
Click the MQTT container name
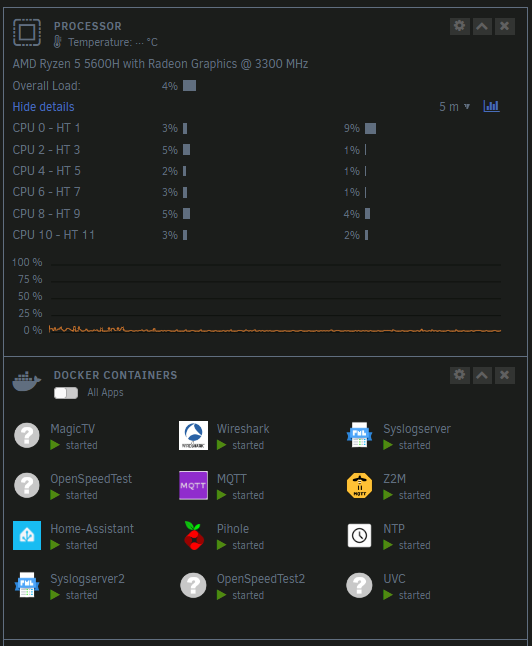coord(232,479)
